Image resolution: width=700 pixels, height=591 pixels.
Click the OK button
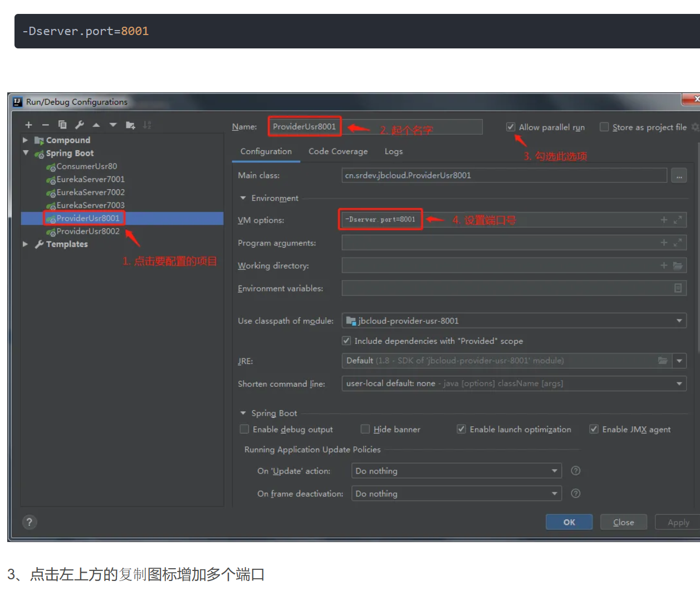pos(569,522)
